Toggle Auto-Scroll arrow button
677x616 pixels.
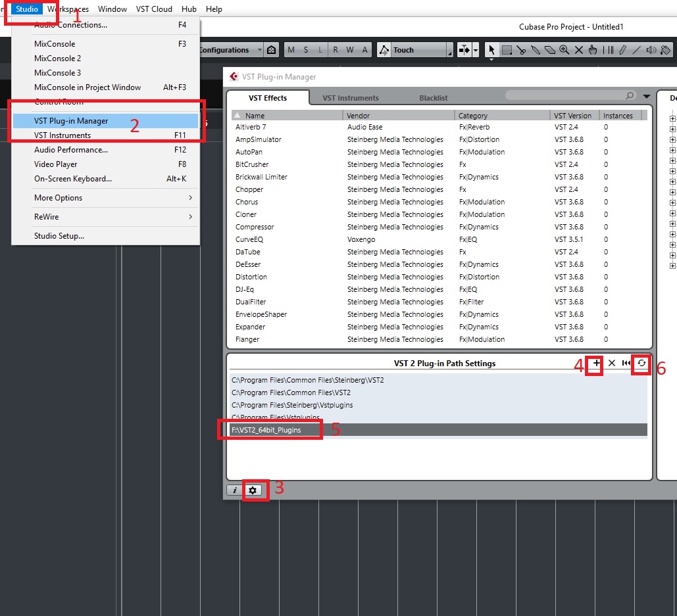(x=464, y=50)
